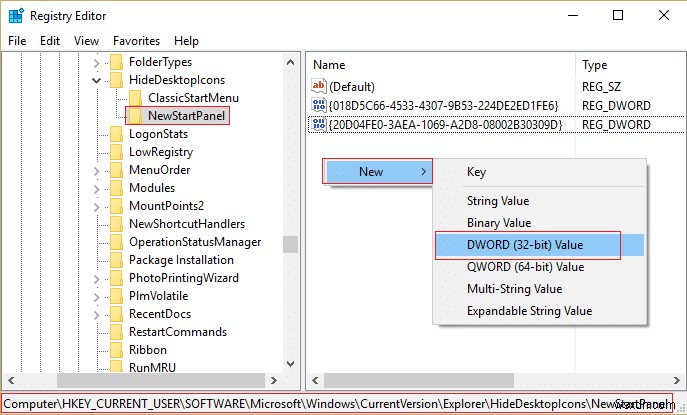This screenshot has width=687, height=415.
Task: Open the View menu
Action: [86, 41]
